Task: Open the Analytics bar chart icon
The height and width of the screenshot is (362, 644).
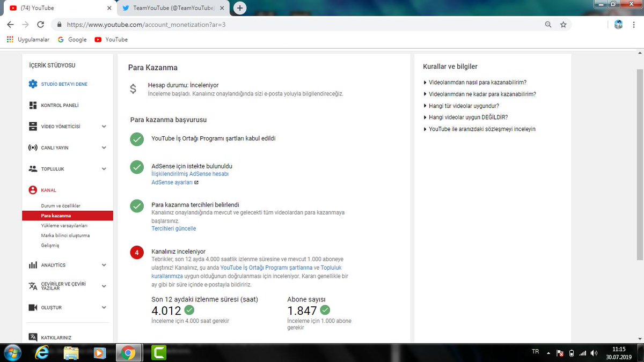Action: point(33,265)
